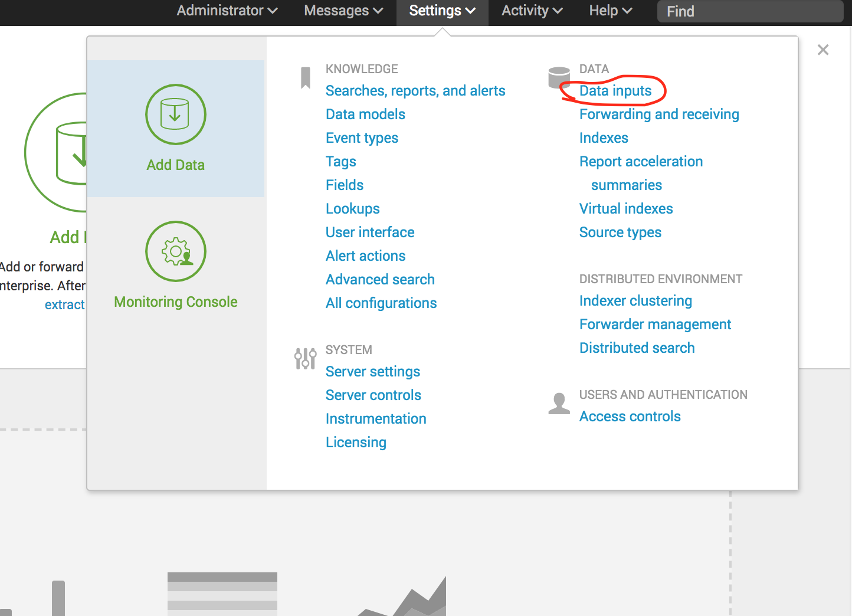Click the Monitoring Console gear icon
The width and height of the screenshot is (852, 616).
tap(176, 251)
